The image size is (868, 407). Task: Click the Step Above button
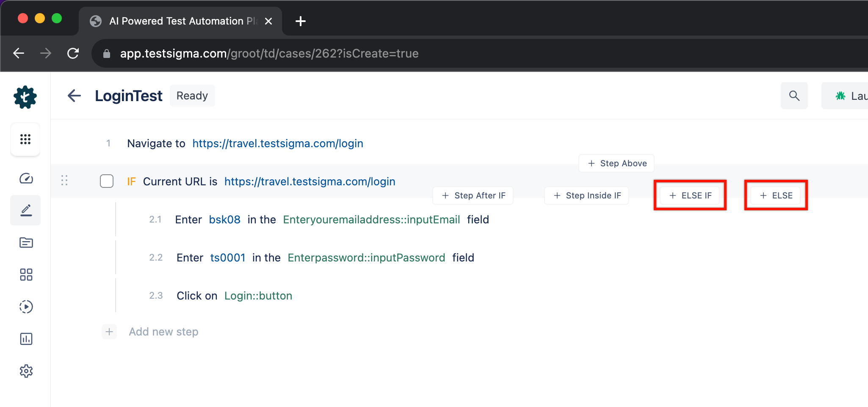[x=616, y=163]
